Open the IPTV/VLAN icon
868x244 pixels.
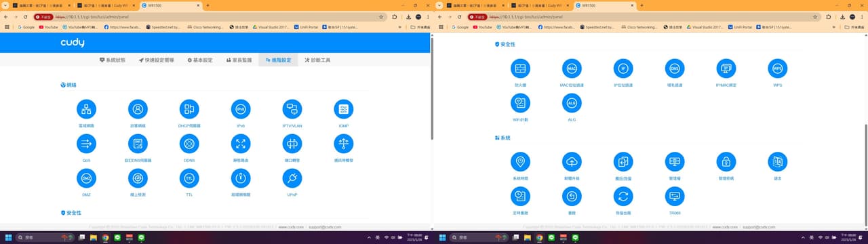(x=292, y=108)
